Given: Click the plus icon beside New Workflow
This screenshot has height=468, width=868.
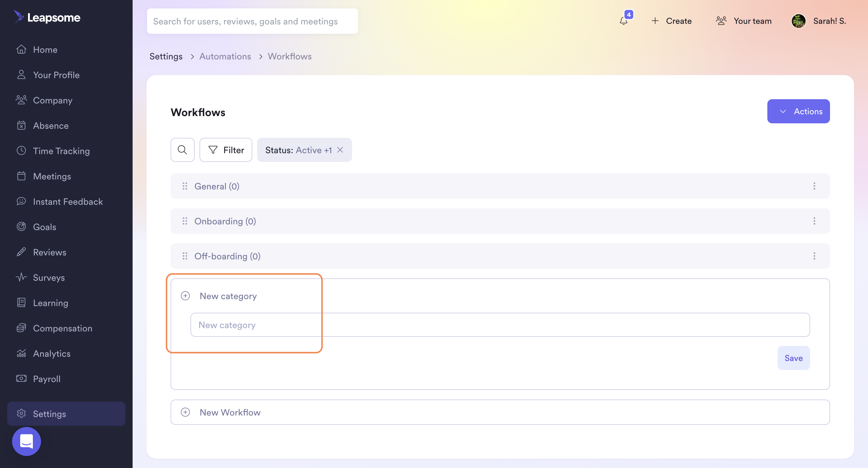Looking at the screenshot, I should tap(185, 412).
